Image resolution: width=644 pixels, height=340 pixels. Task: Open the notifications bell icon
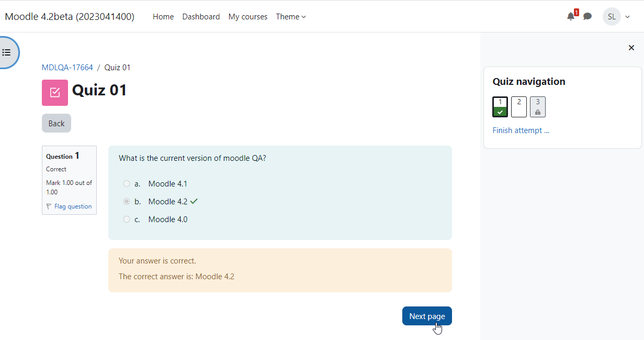tap(571, 16)
